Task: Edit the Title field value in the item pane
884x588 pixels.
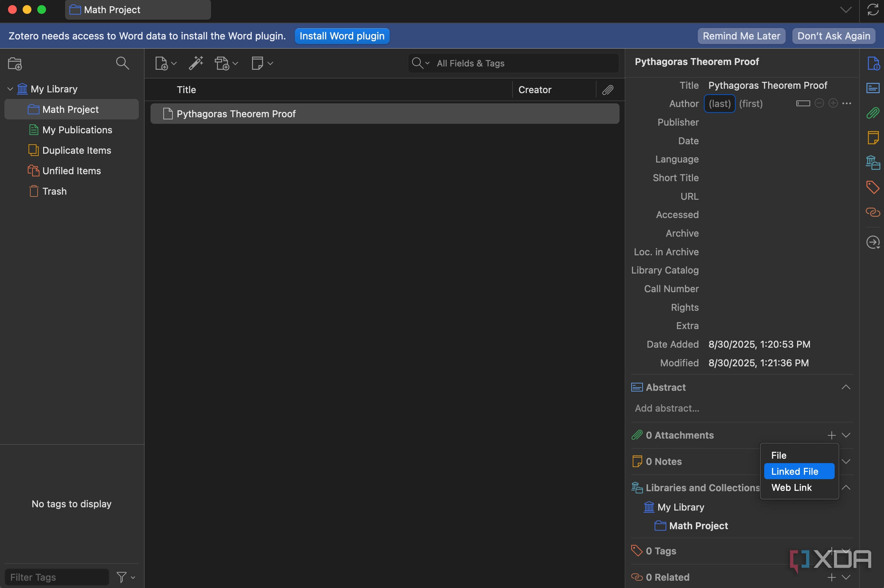Action: [x=767, y=85]
